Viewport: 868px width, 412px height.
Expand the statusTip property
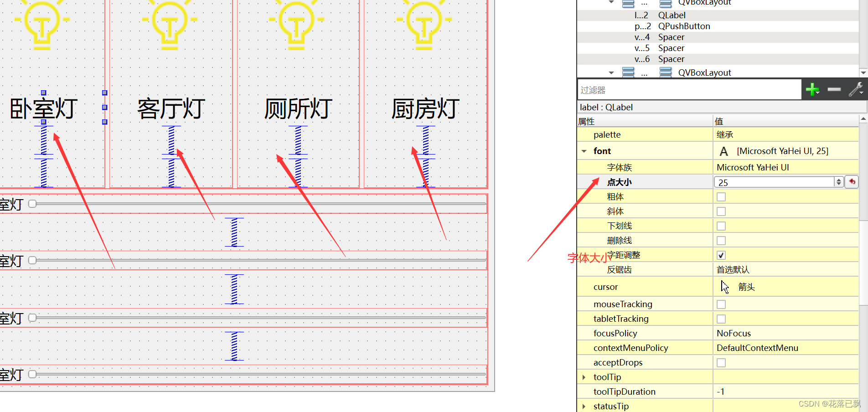[x=584, y=406]
